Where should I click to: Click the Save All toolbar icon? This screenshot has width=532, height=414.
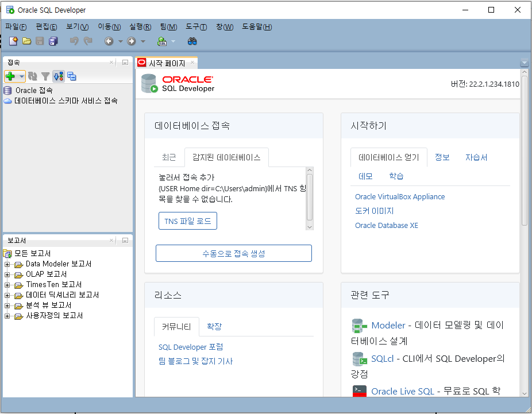(53, 41)
